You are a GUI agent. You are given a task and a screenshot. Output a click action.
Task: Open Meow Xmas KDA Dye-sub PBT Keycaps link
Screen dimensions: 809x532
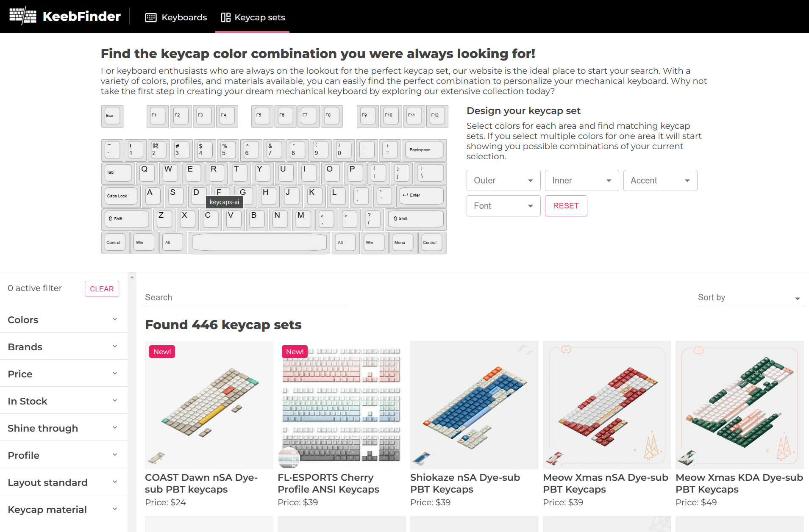739,483
